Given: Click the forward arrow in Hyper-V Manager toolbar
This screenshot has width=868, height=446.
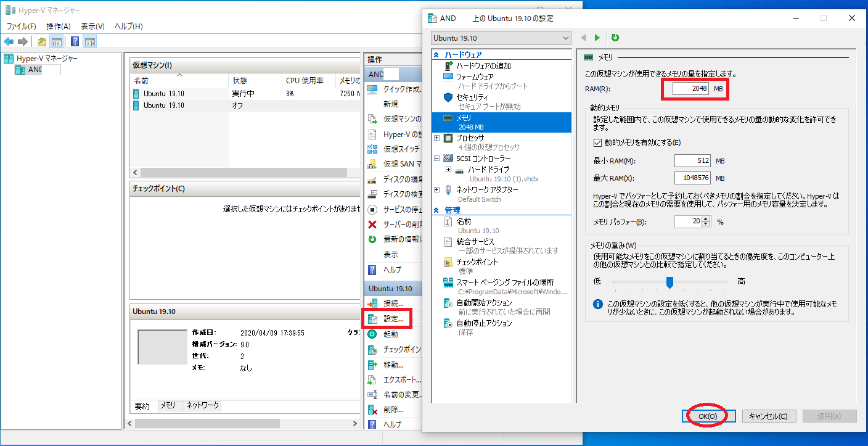Looking at the screenshot, I should (23, 41).
